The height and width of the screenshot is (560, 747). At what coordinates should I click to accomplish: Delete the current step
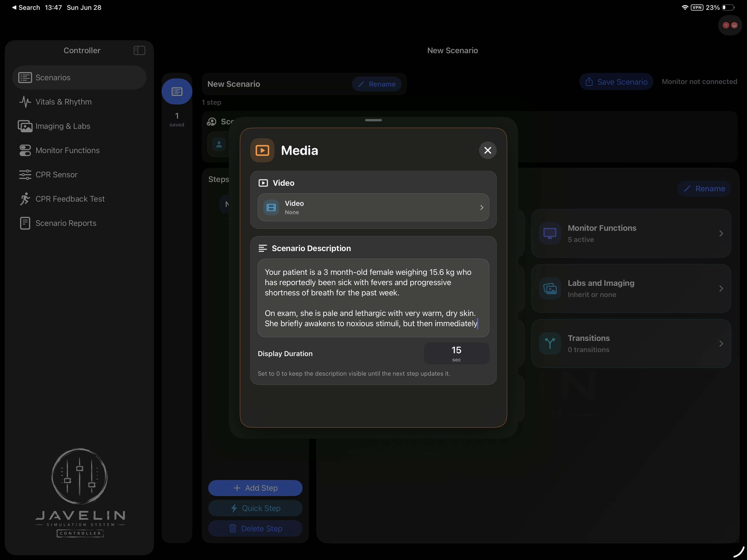(255, 528)
